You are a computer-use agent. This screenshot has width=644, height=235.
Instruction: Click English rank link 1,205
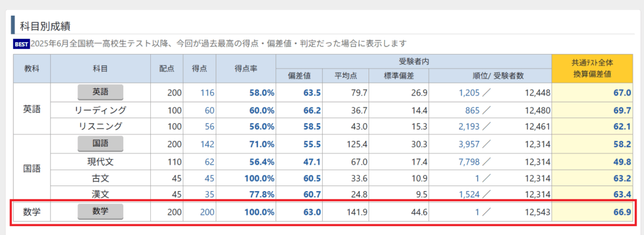click(469, 93)
